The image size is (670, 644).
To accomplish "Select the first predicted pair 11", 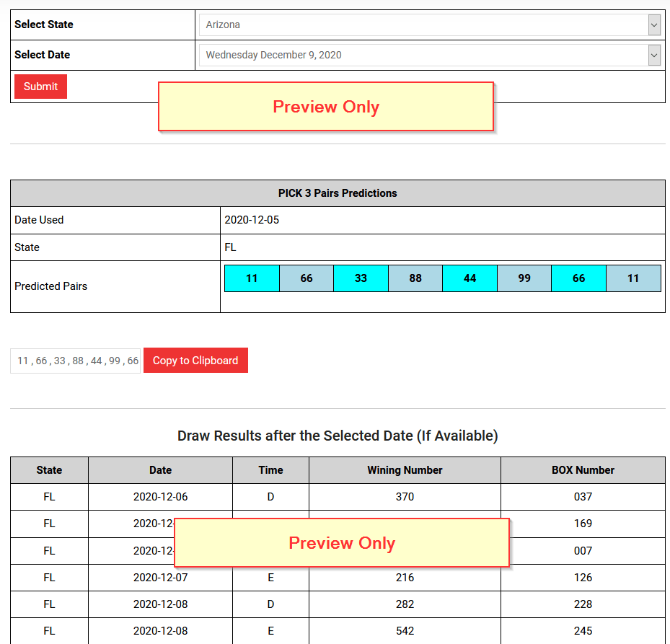I will pyautogui.click(x=251, y=278).
